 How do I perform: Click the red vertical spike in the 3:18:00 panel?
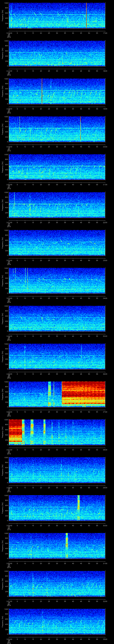click(x=42, y=91)
